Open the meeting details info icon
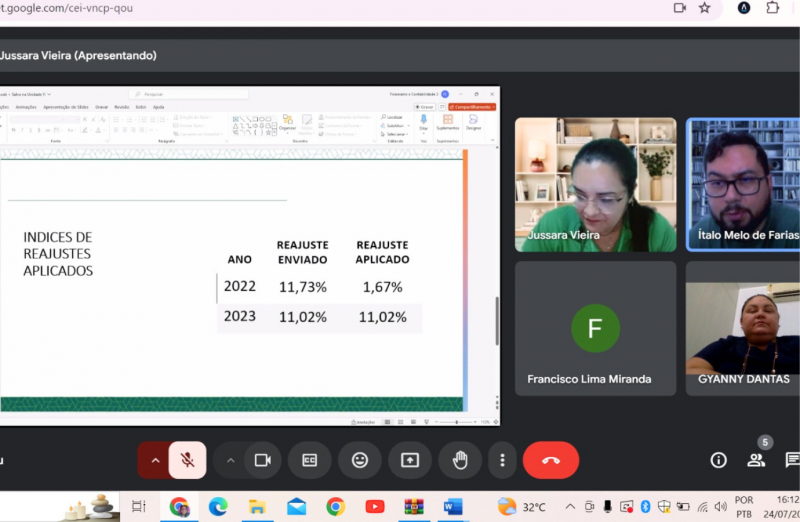 (x=718, y=460)
